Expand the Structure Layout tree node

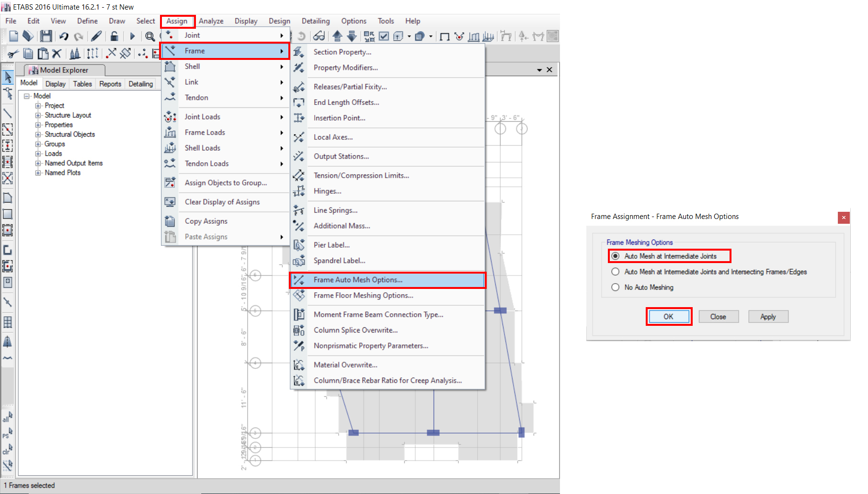tap(38, 115)
